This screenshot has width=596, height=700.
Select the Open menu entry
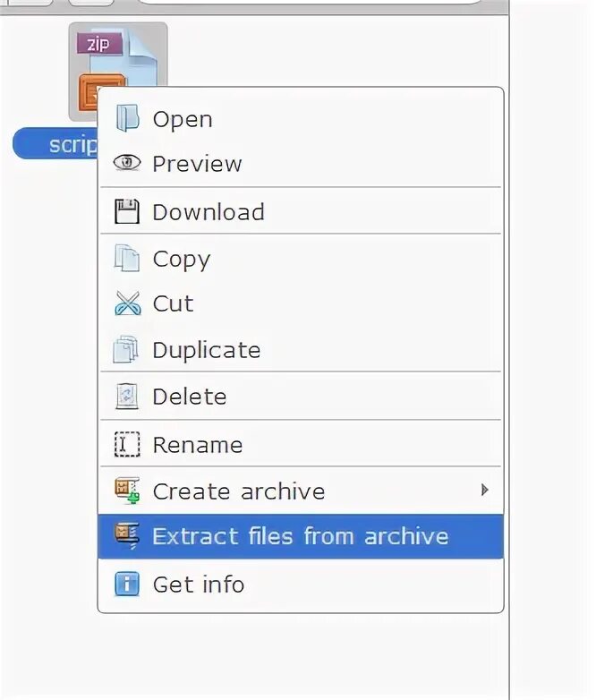click(x=301, y=119)
